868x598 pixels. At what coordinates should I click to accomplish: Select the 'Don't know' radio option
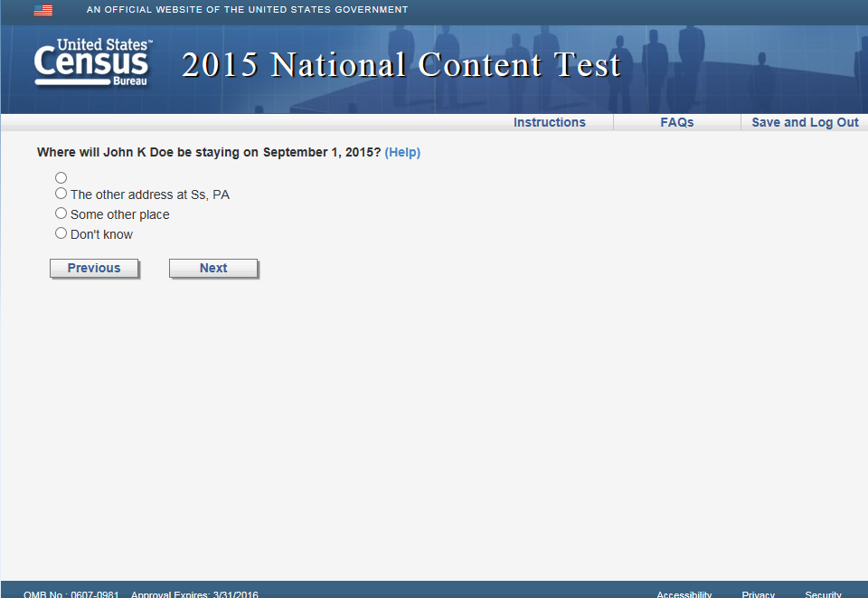pyautogui.click(x=61, y=233)
